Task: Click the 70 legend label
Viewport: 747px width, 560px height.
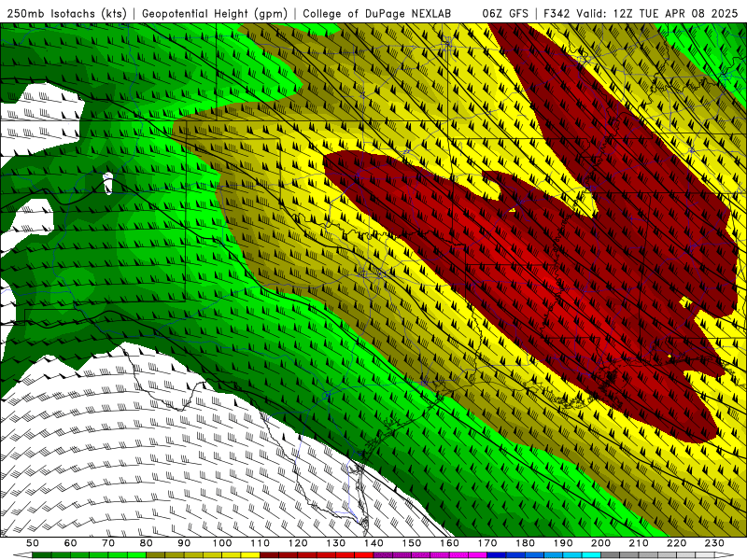Action: coord(108,543)
